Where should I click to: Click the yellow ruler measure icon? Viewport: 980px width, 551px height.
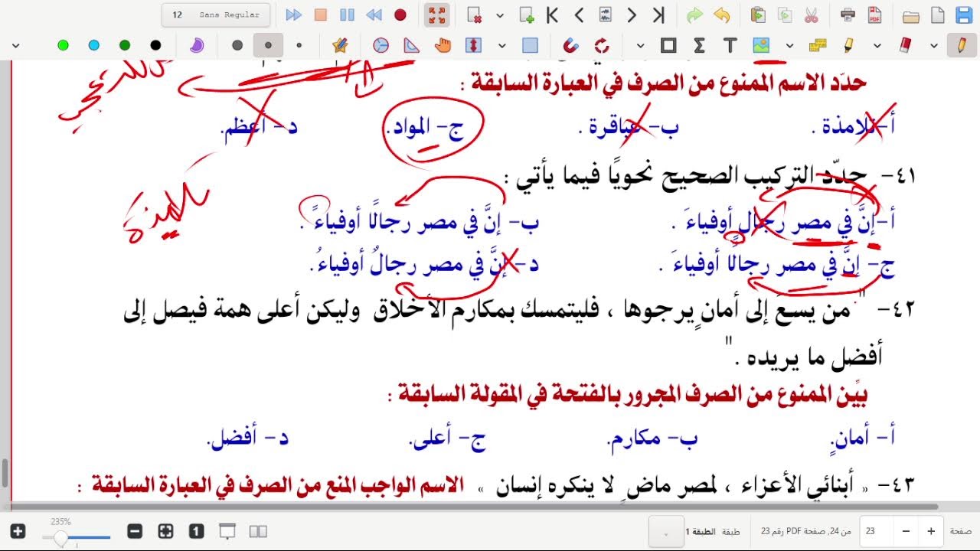818,46
